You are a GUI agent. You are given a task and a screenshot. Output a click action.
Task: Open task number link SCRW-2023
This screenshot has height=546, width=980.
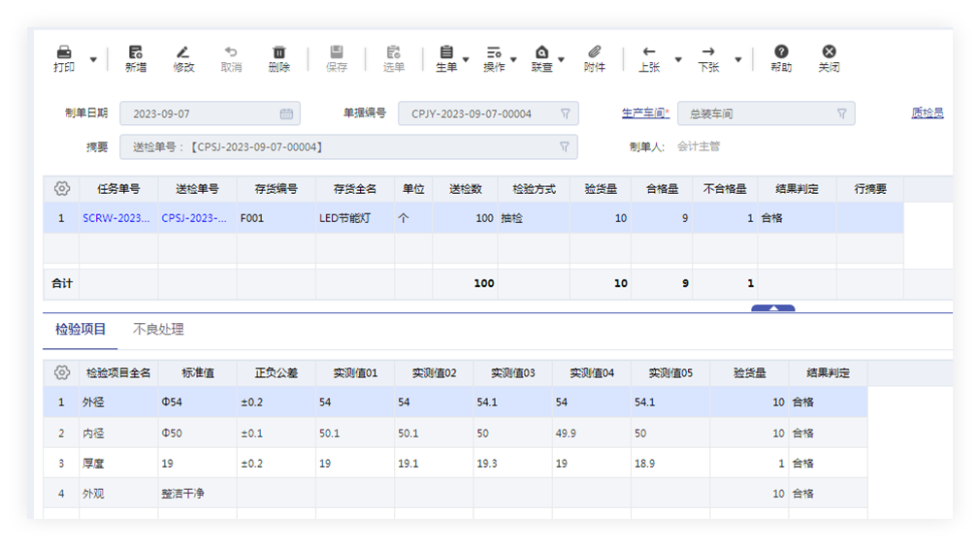coord(116,218)
